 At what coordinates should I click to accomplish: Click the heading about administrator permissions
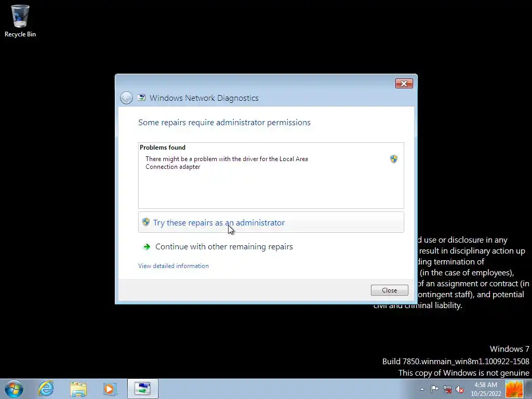224,123
